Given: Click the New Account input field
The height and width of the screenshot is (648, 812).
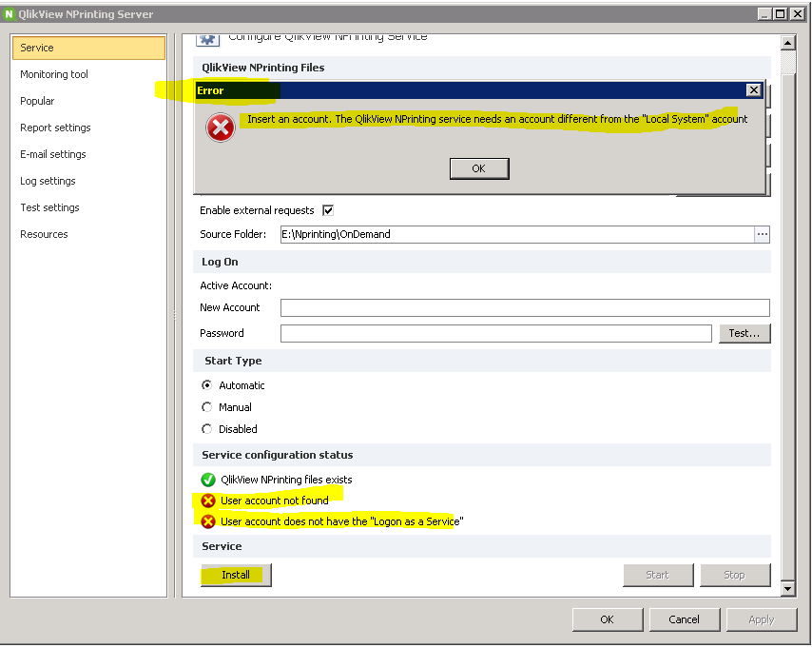Looking at the screenshot, I should pyautogui.click(x=525, y=308).
